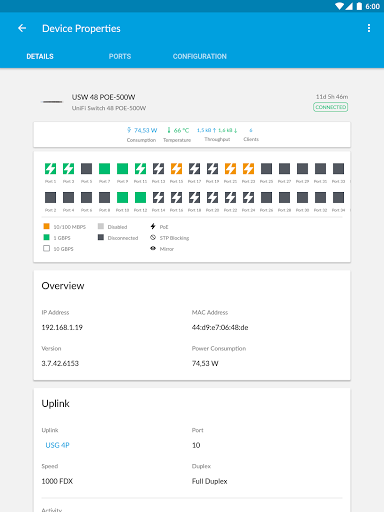Image resolution: width=384 pixels, height=512 pixels.
Task: Select the Port 3 icon
Action: pyautogui.click(x=68, y=169)
